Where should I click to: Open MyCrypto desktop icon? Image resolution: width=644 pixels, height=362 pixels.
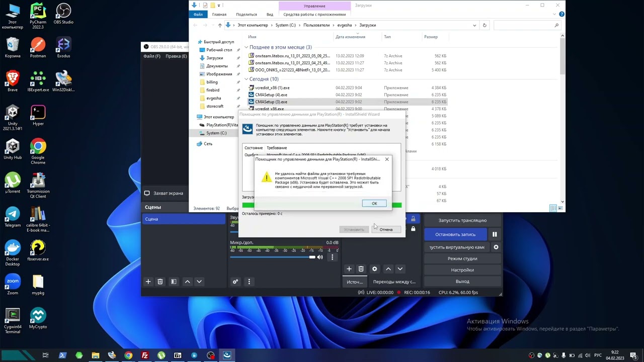coord(38,318)
